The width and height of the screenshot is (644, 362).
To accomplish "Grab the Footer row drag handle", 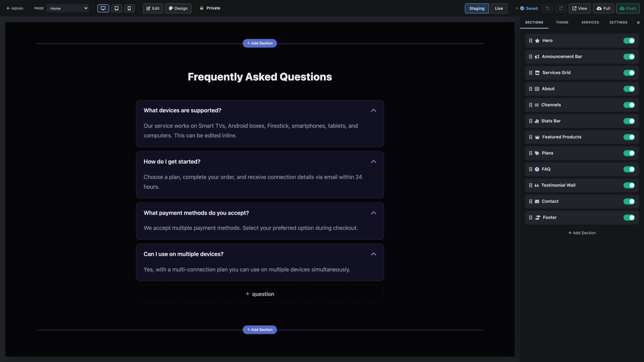I will pyautogui.click(x=531, y=218).
